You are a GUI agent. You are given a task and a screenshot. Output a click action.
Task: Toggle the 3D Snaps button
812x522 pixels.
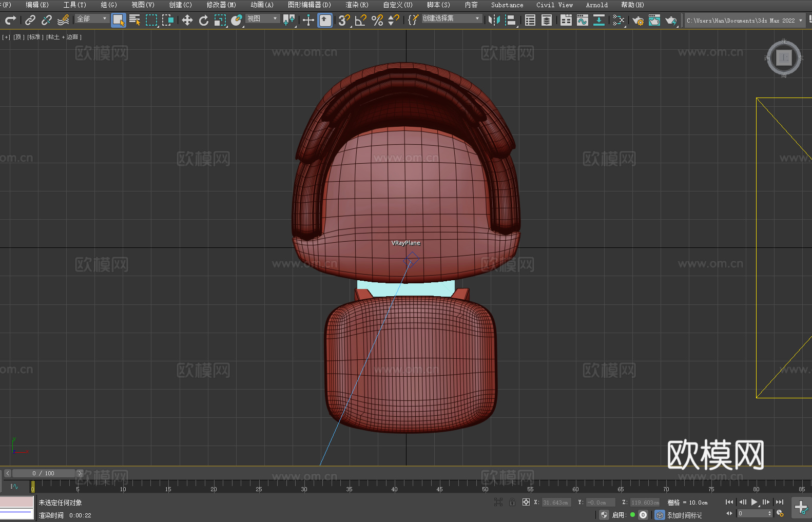[x=344, y=20]
